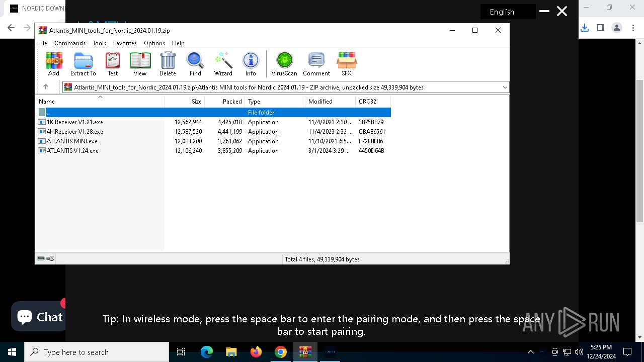Image resolution: width=644 pixels, height=362 pixels.
Task: Click the browser page vertical scrollbar
Action: coord(639,151)
